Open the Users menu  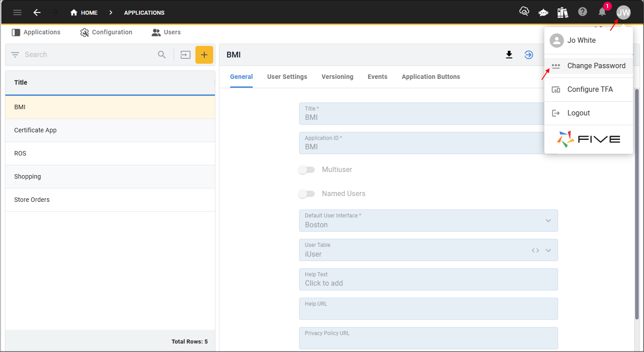point(166,32)
